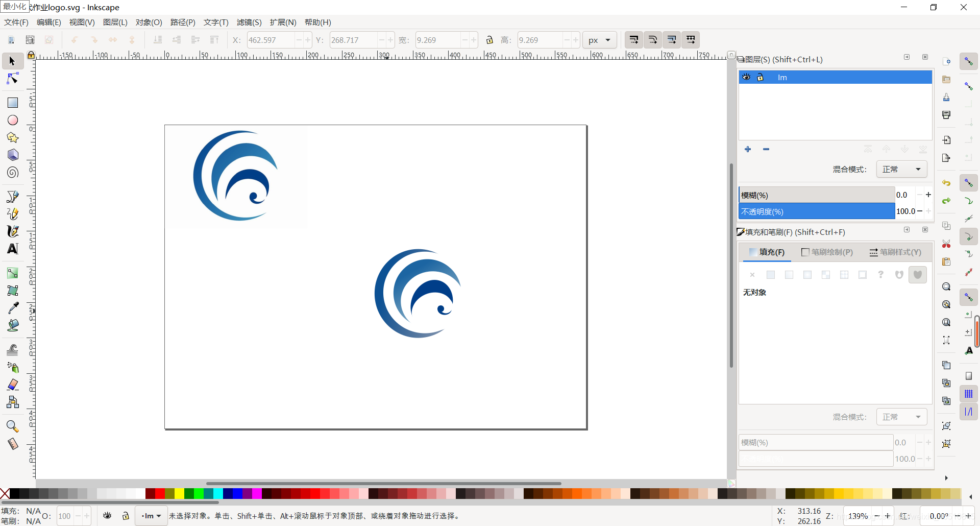Select the Ellipse tool
This screenshot has height=526, width=980.
pyautogui.click(x=12, y=120)
